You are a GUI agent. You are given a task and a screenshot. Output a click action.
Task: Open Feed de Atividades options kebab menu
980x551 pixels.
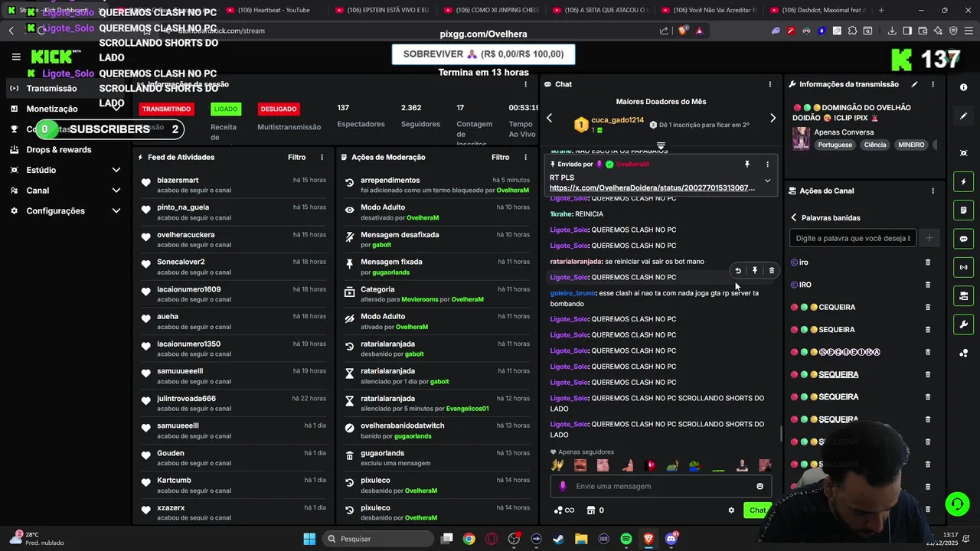click(x=322, y=157)
